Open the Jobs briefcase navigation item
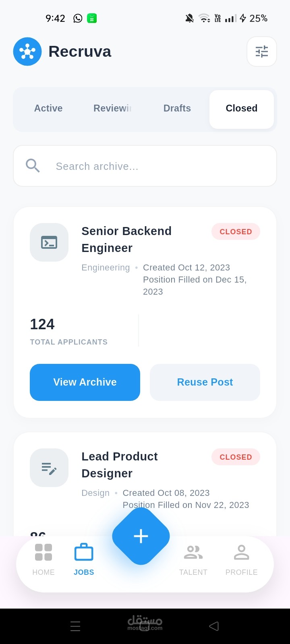This screenshot has height=644, width=290. 84,559
